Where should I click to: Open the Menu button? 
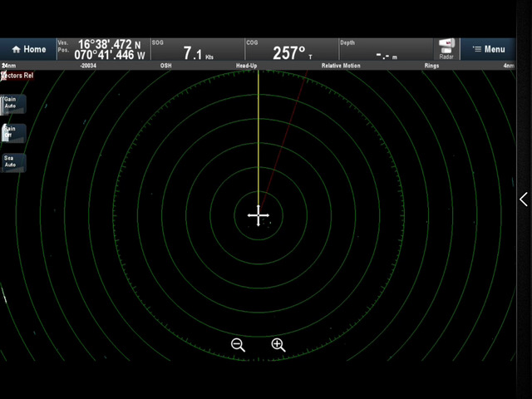488,49
